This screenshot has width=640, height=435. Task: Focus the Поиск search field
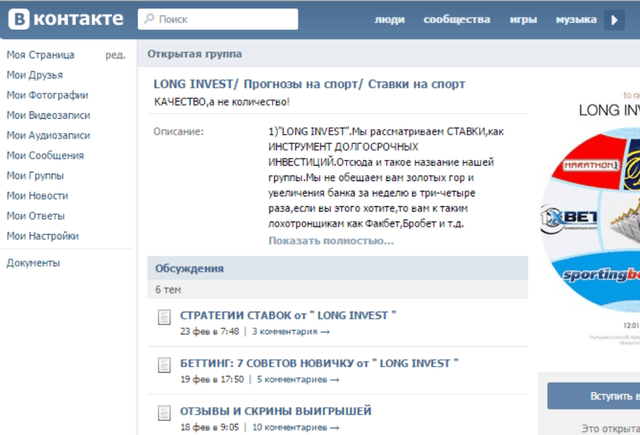pos(218,19)
